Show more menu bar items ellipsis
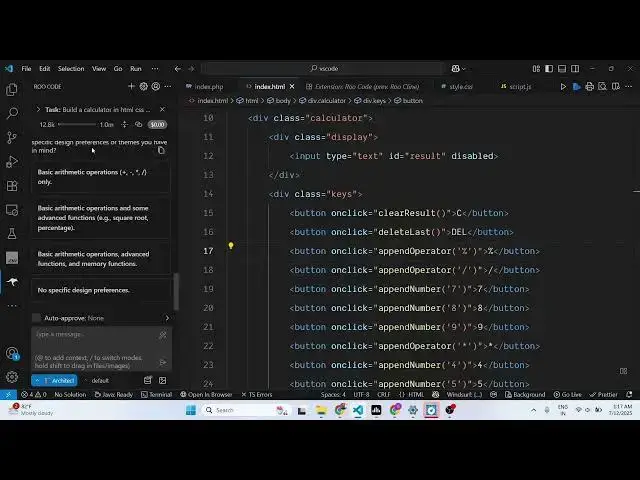The image size is (640, 480). [x=155, y=69]
